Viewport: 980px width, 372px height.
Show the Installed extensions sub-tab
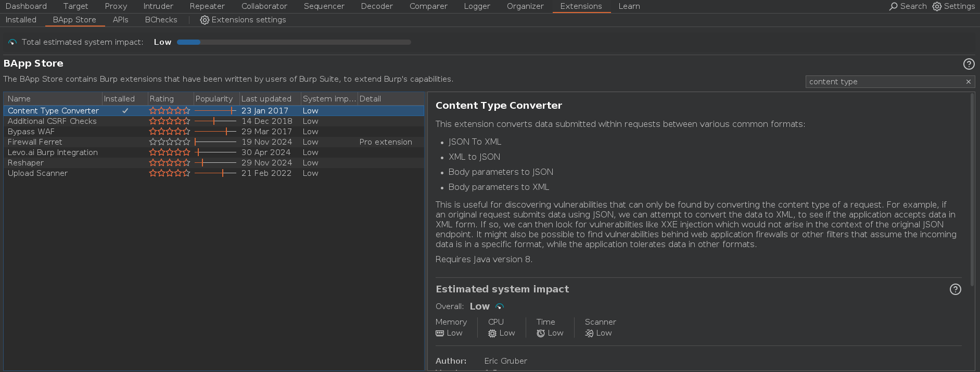tap(21, 20)
